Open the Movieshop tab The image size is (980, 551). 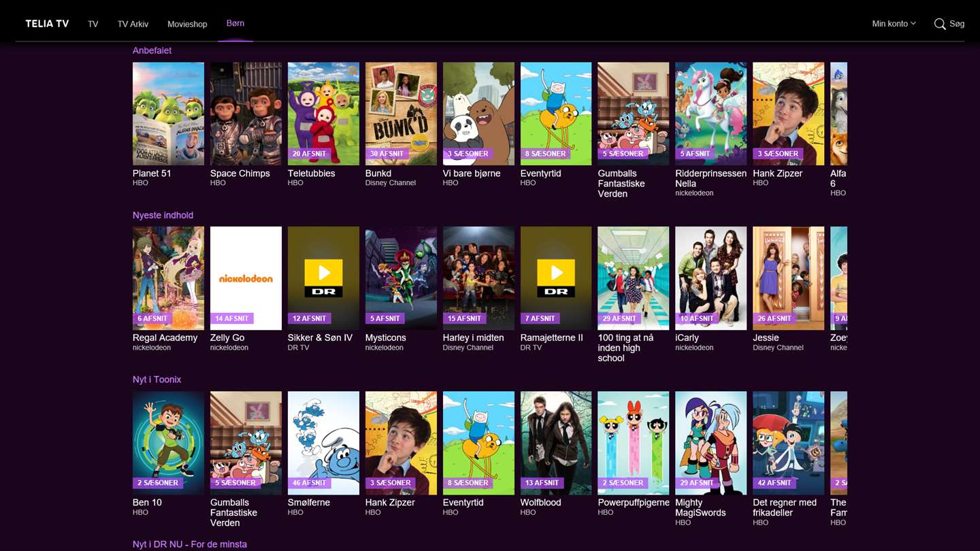point(187,24)
